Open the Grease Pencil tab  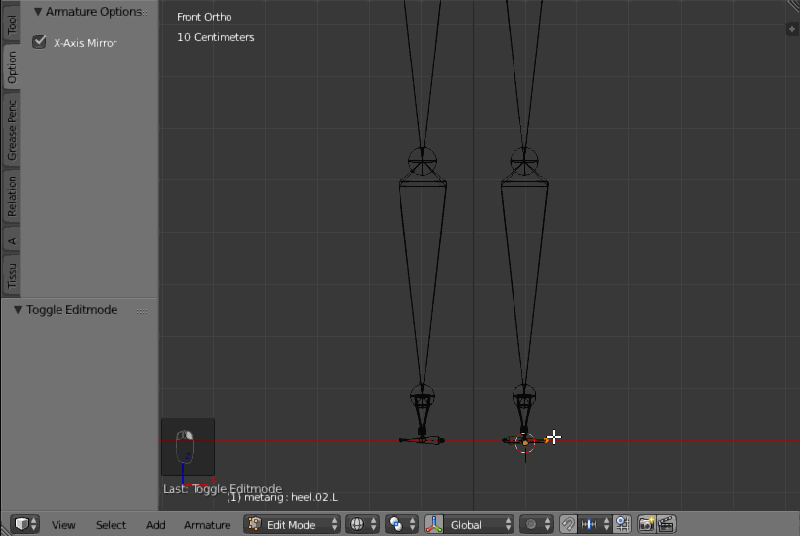12,130
